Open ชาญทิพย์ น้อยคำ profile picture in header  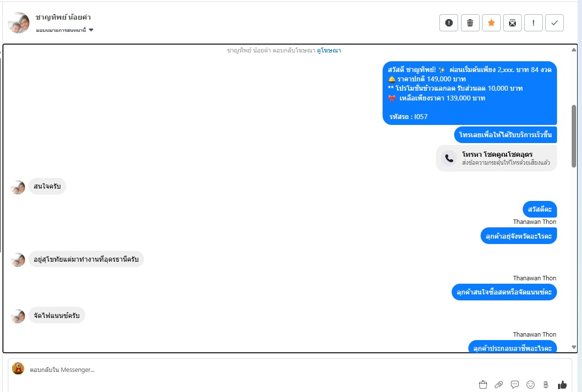tap(19, 23)
